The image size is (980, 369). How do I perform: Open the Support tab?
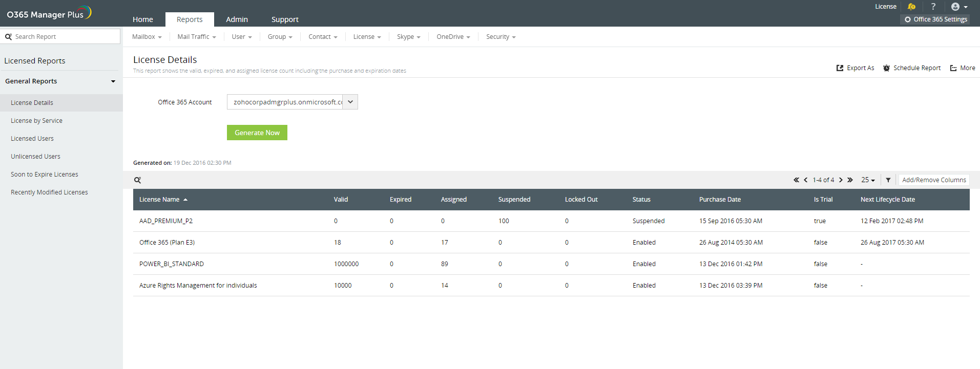[285, 19]
